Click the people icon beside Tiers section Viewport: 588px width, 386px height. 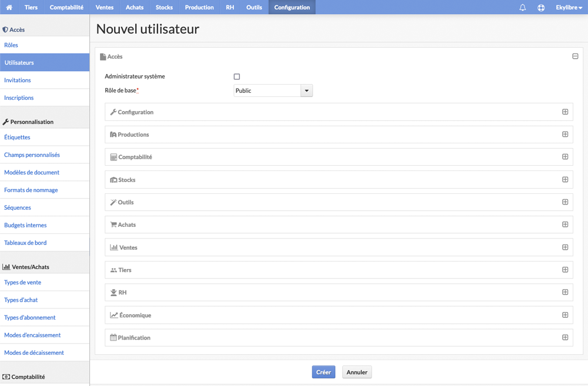[113, 270]
